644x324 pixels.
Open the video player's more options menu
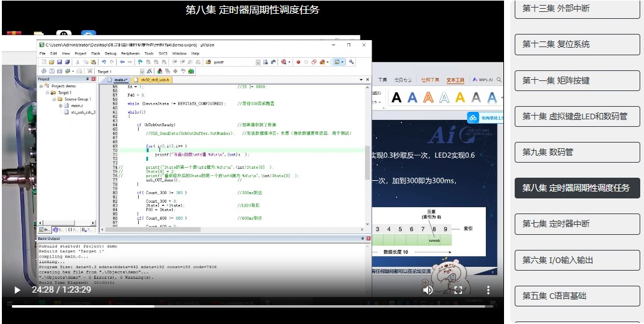pos(488,290)
